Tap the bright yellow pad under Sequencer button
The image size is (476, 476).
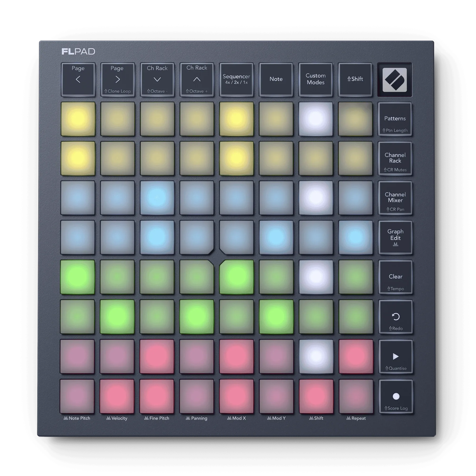237,119
